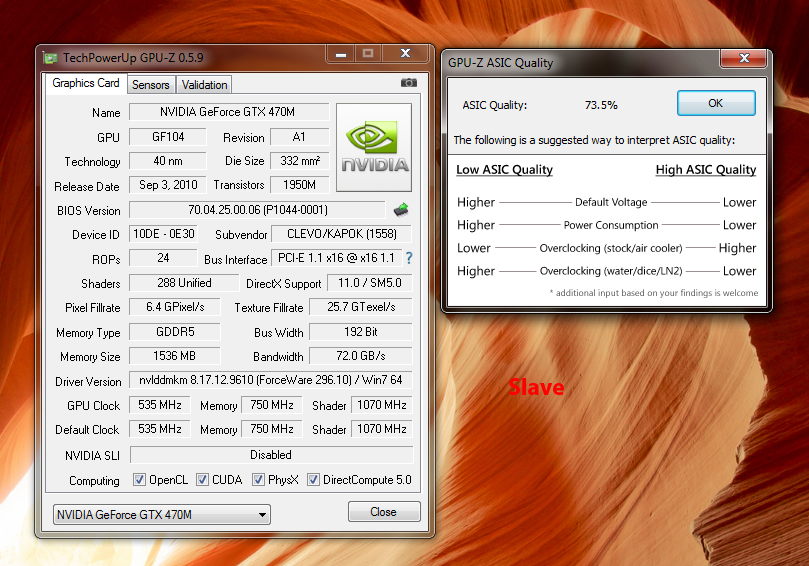Switch to the Sensors tab

pos(151,85)
